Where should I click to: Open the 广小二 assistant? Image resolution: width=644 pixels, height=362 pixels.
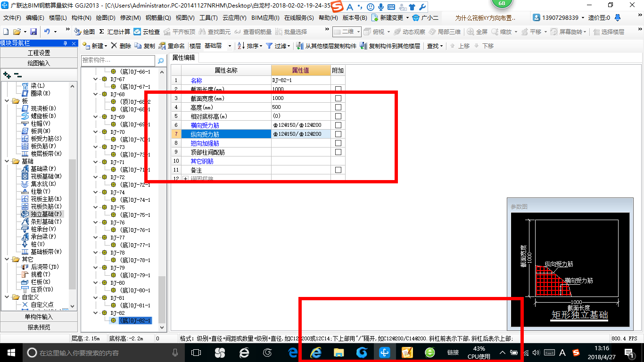point(425,17)
